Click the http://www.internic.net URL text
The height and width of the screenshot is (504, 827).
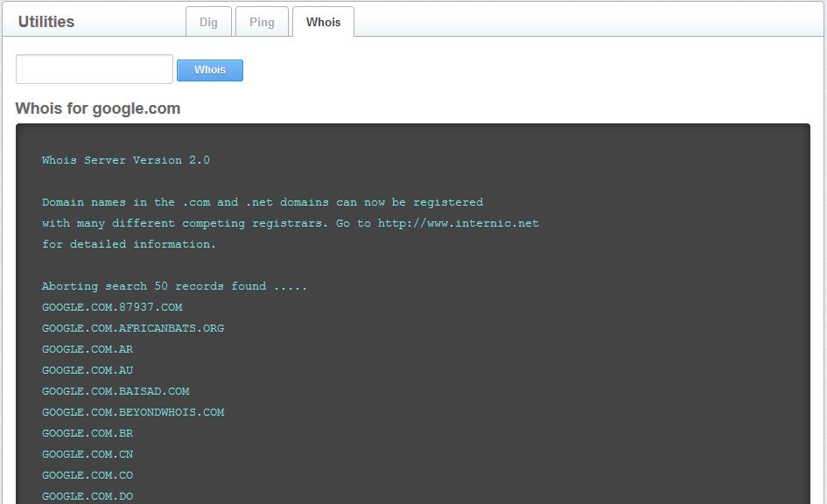point(458,223)
